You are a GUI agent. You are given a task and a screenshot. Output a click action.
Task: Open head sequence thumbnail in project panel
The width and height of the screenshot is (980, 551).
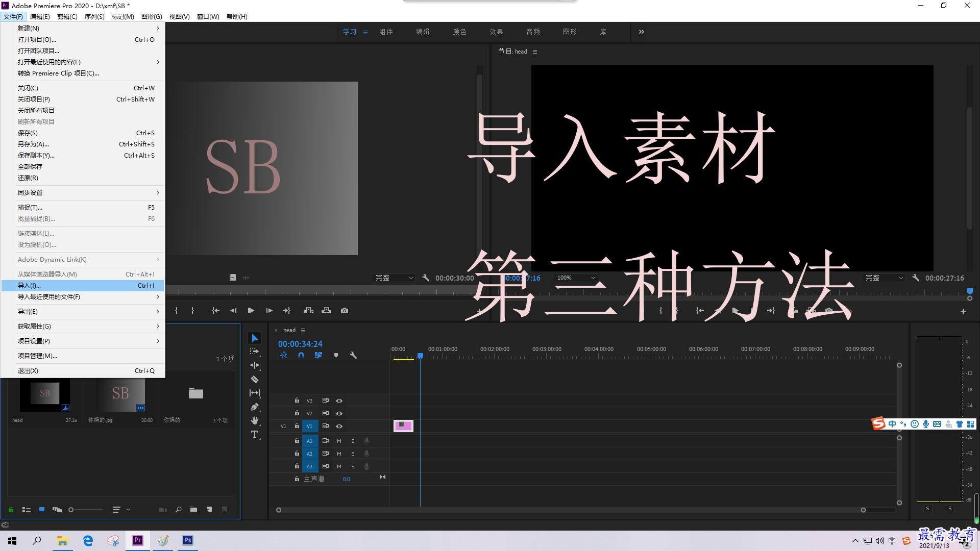(45, 395)
